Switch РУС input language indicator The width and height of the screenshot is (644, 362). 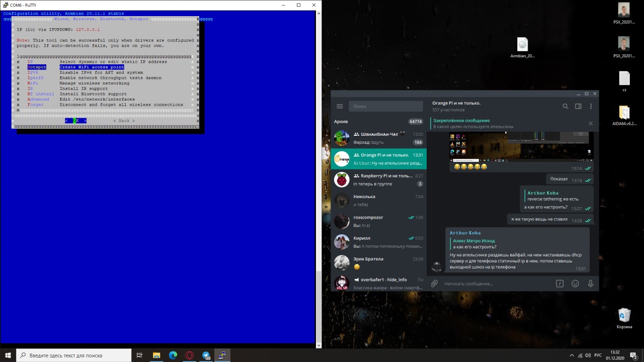tap(598, 355)
